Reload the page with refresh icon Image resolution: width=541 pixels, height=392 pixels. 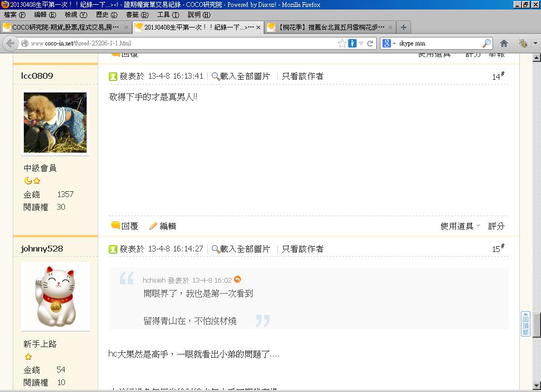coord(370,43)
